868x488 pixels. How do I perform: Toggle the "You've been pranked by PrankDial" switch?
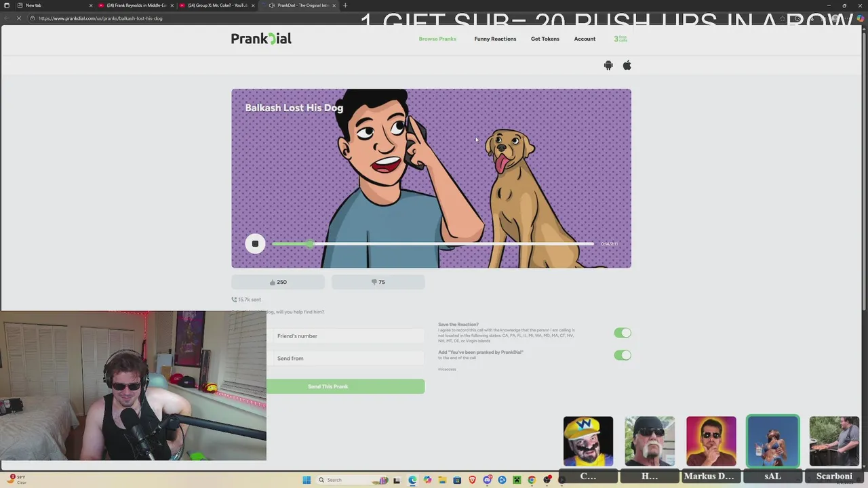point(623,355)
